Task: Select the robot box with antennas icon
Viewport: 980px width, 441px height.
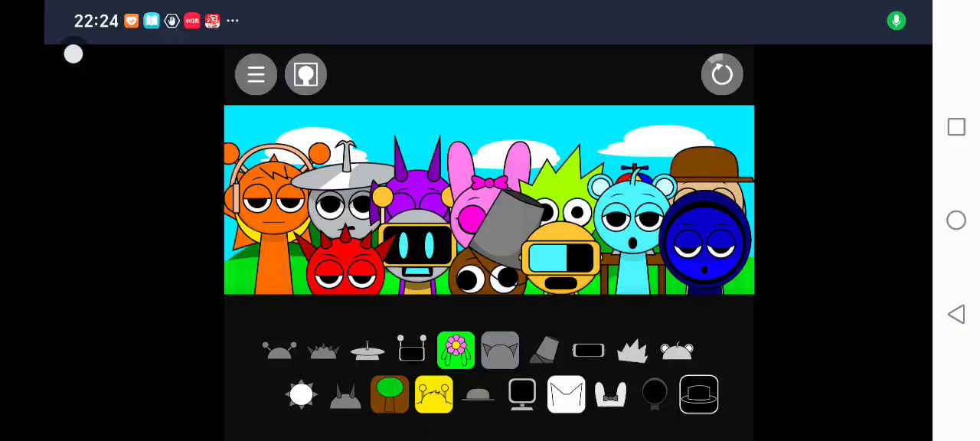Action: tap(412, 349)
